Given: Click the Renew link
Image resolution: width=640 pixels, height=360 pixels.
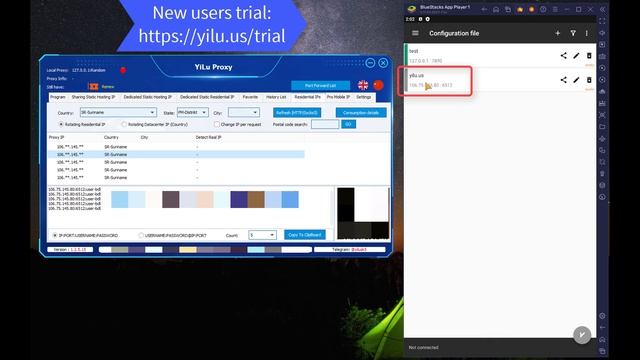Looking at the screenshot, I should pyautogui.click(x=108, y=87).
